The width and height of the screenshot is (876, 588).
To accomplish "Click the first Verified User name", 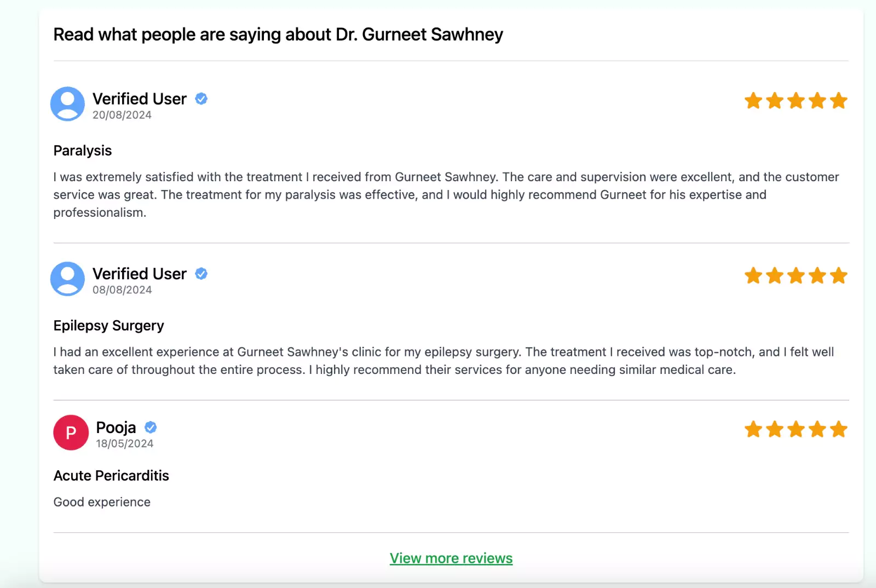I will click(140, 99).
